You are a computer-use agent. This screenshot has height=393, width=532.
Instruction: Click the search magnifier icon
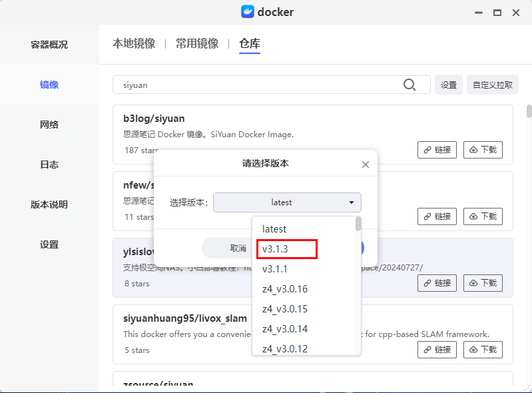pos(410,85)
